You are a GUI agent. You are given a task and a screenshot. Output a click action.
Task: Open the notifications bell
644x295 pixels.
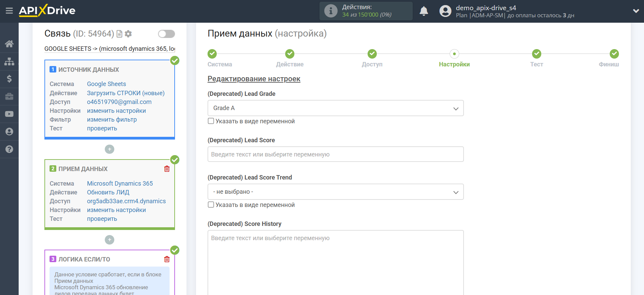(x=424, y=11)
